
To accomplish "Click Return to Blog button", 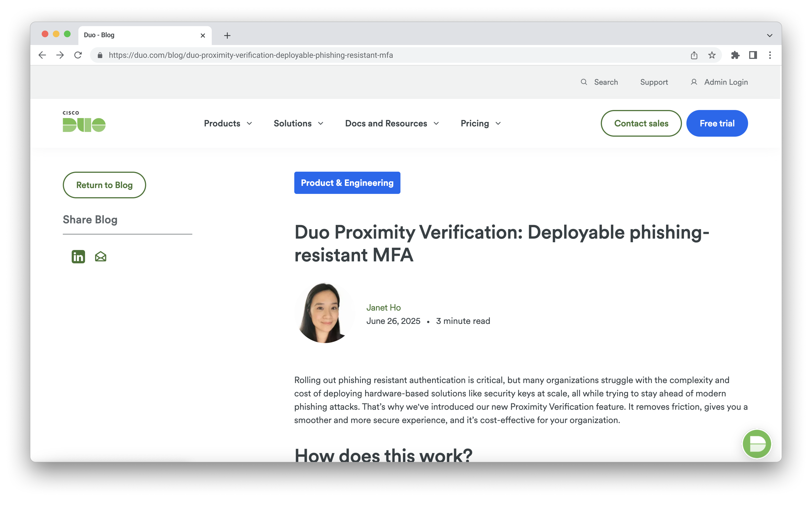I will point(104,185).
